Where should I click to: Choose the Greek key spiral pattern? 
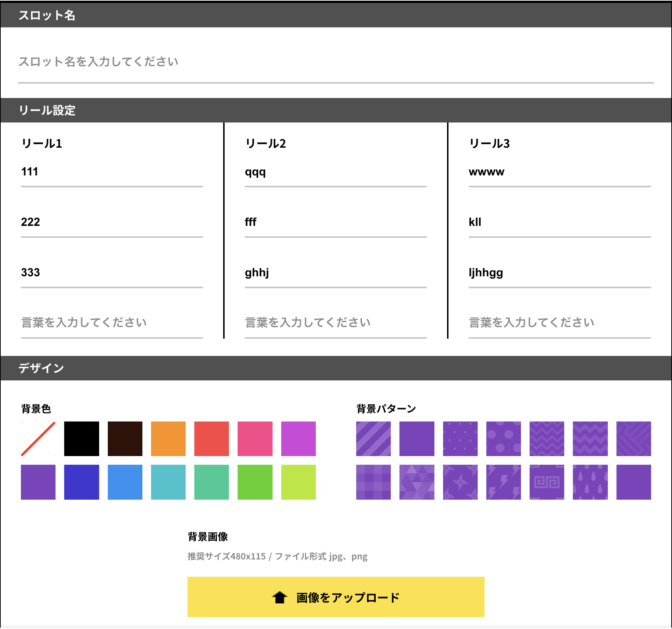click(547, 482)
